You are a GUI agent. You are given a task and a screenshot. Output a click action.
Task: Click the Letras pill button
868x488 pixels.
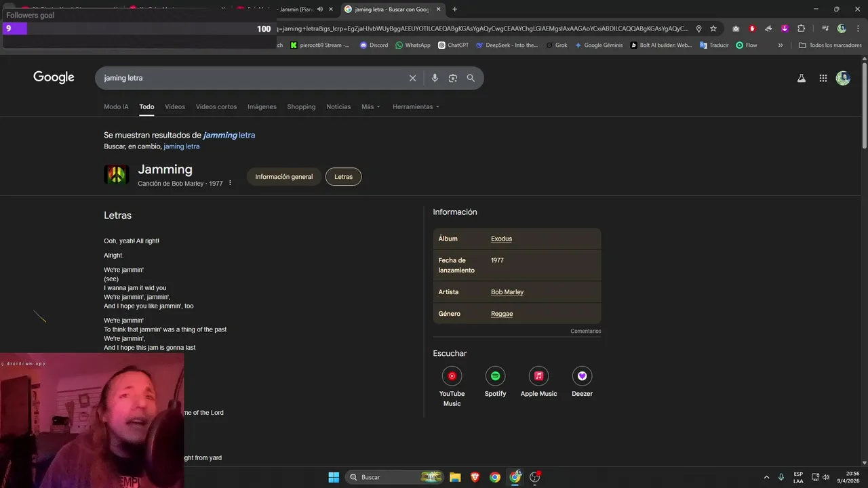coord(343,177)
